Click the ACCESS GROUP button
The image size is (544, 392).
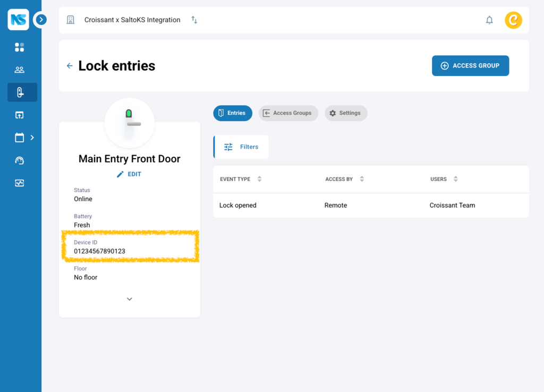471,65
